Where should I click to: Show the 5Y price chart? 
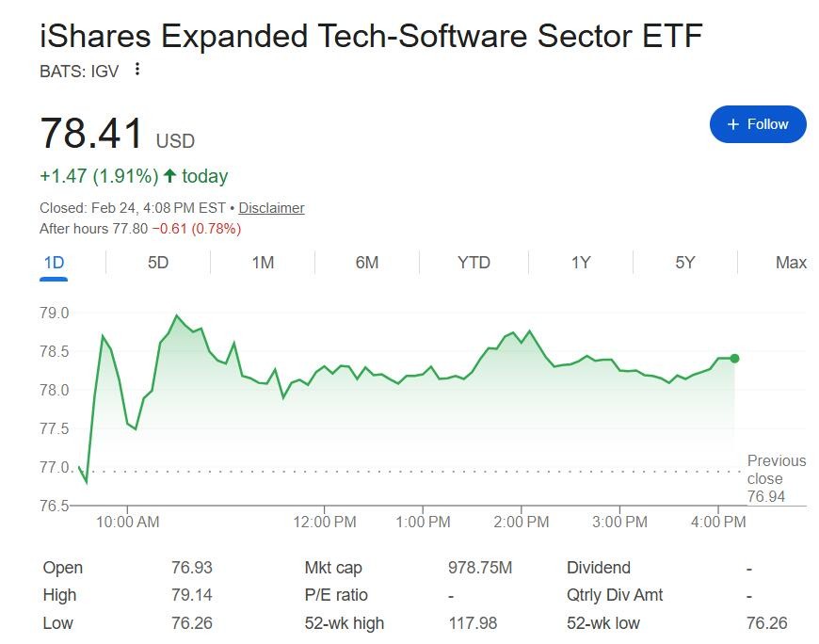pyautogui.click(x=685, y=263)
